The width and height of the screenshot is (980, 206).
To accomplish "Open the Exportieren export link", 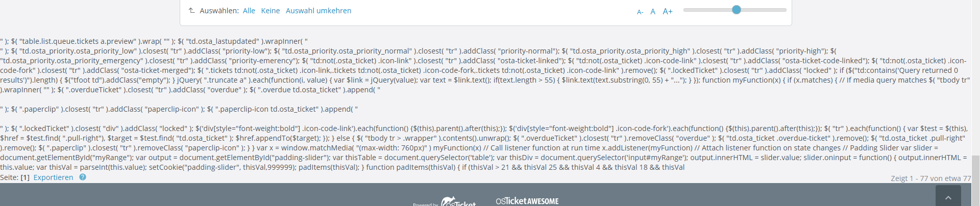I will (x=53, y=177).
